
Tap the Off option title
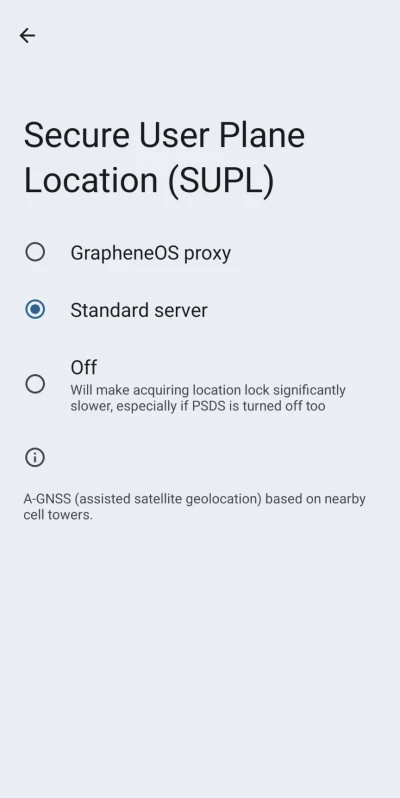[83, 367]
